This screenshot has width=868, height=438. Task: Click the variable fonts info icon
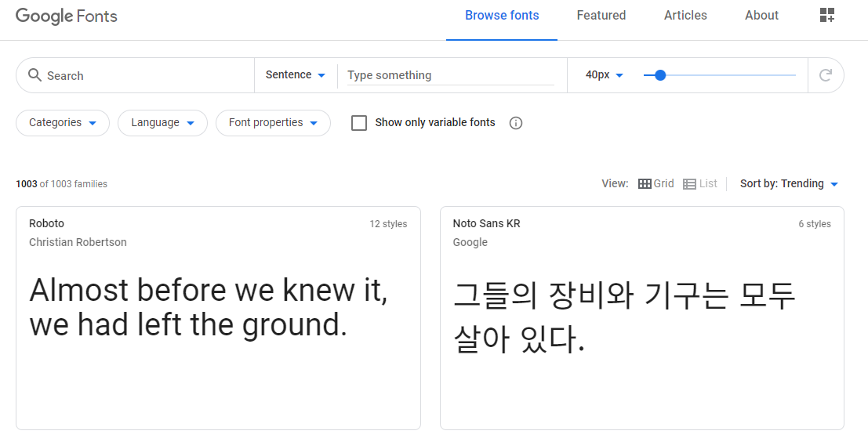click(515, 123)
